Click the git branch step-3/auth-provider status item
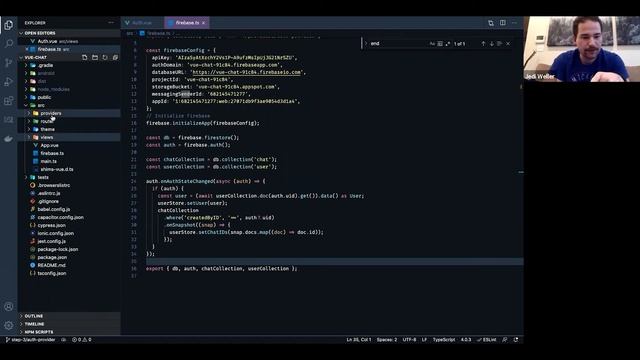Image resolution: width=640 pixels, height=360 pixels. click(x=30, y=340)
